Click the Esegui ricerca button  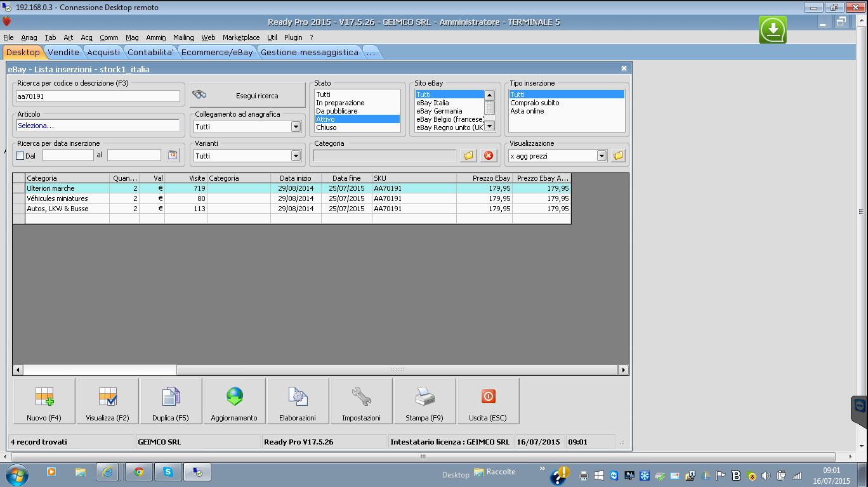pos(247,96)
